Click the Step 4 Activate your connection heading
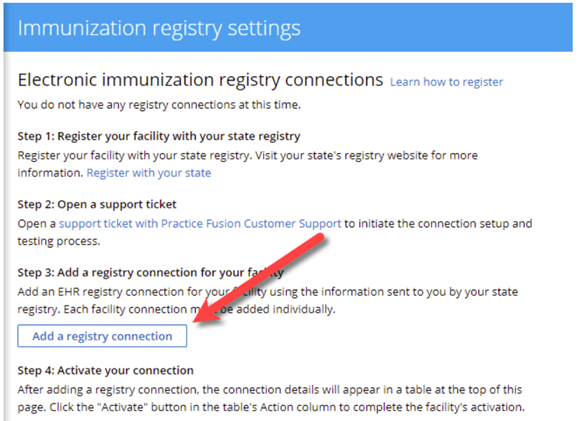Viewport: 579px width, 421px height. click(106, 370)
